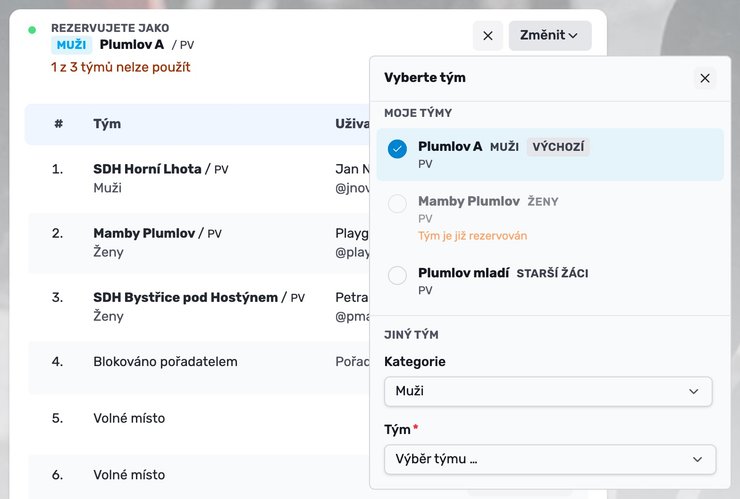Select Plumlov A radio option

[397, 149]
